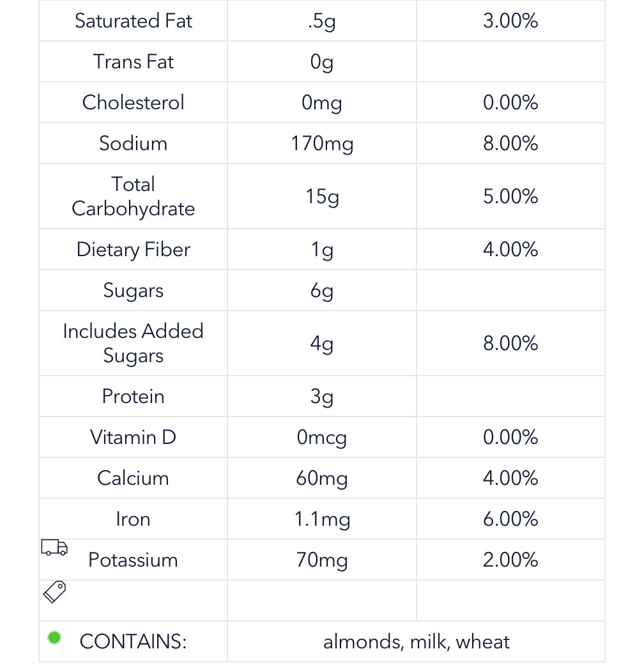
Task: Click the Sodium 170mg value
Action: coord(323,144)
